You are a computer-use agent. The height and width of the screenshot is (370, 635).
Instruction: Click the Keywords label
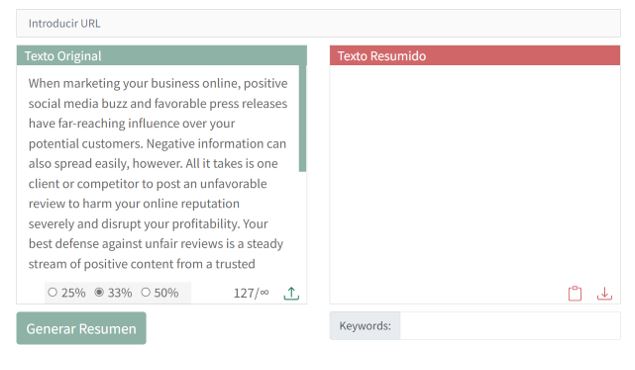tap(365, 325)
